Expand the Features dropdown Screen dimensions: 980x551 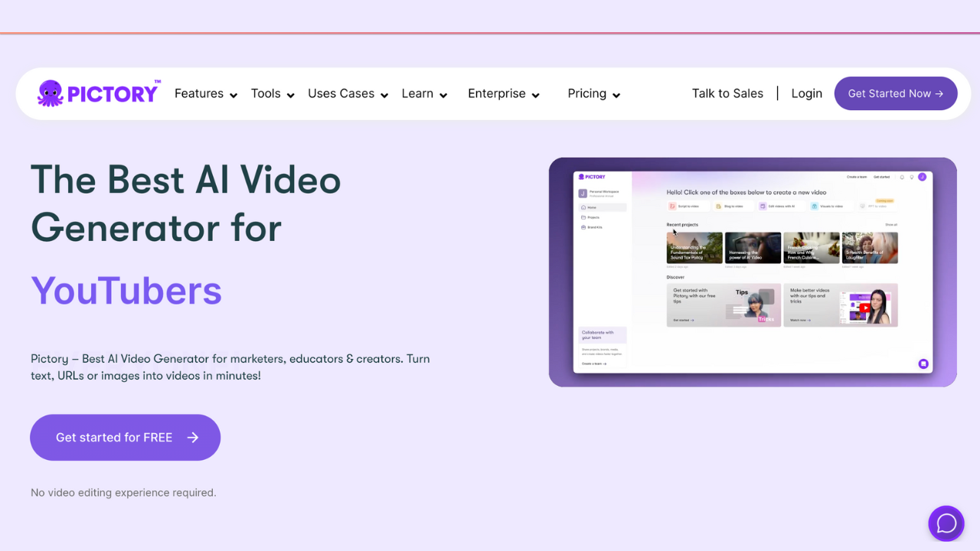point(205,94)
